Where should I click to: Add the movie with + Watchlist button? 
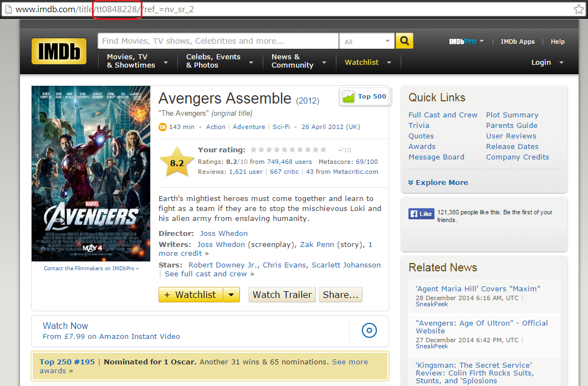191,295
